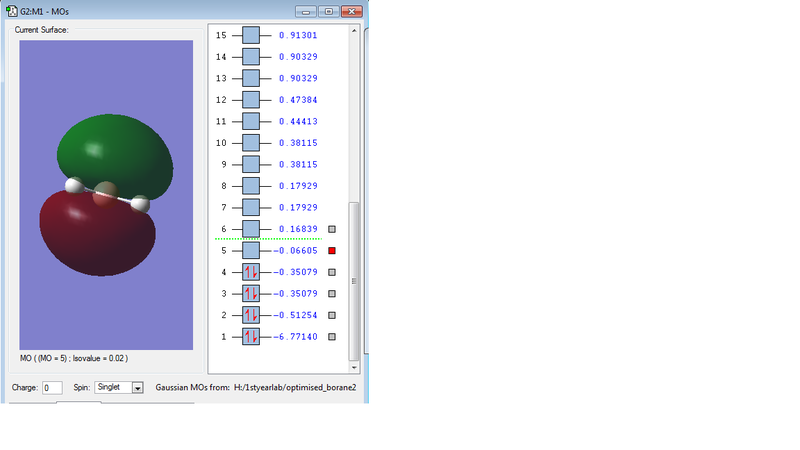Viewport: 800px width, 450px height.
Task: Select orbital box for MO 15
Action: click(x=251, y=35)
